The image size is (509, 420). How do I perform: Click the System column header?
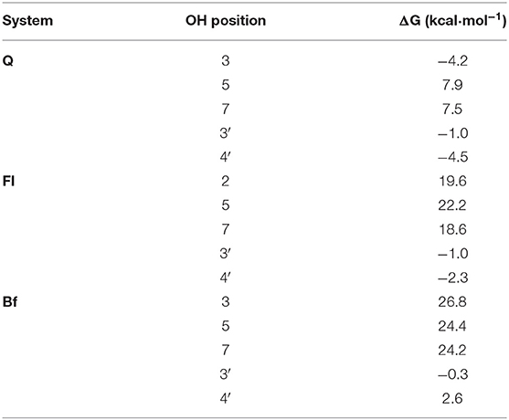coord(27,21)
